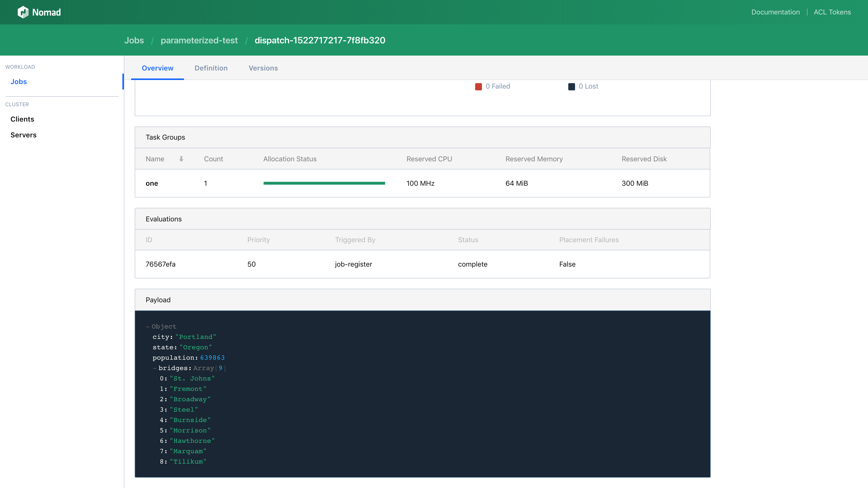Click the green allocation status bar
This screenshot has width=868, height=488.
[324, 183]
